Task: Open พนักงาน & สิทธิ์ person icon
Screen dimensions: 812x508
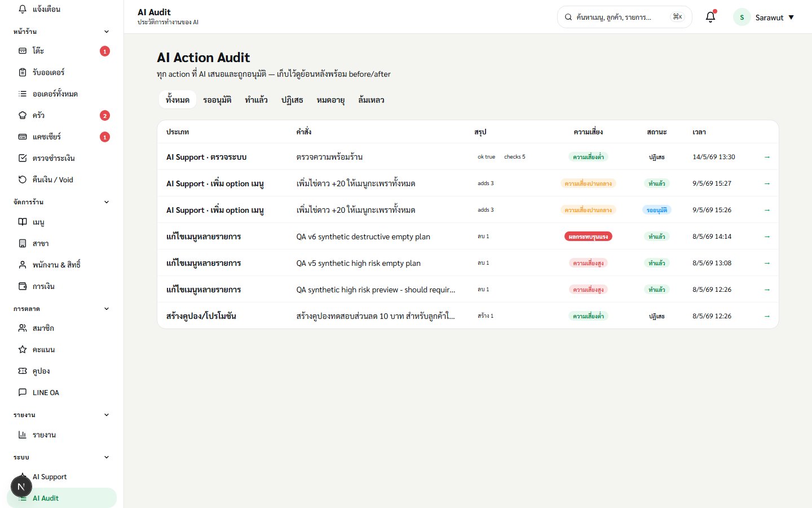Action: coord(23,265)
